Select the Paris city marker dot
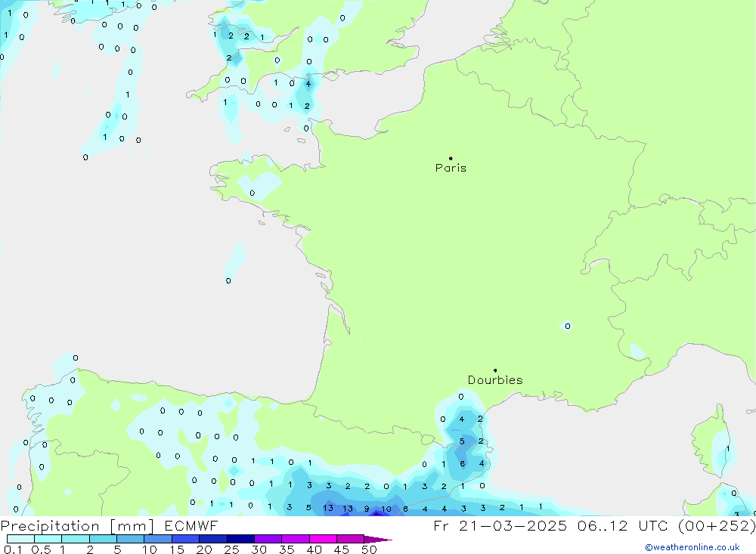This screenshot has height=554, width=756. point(451,158)
